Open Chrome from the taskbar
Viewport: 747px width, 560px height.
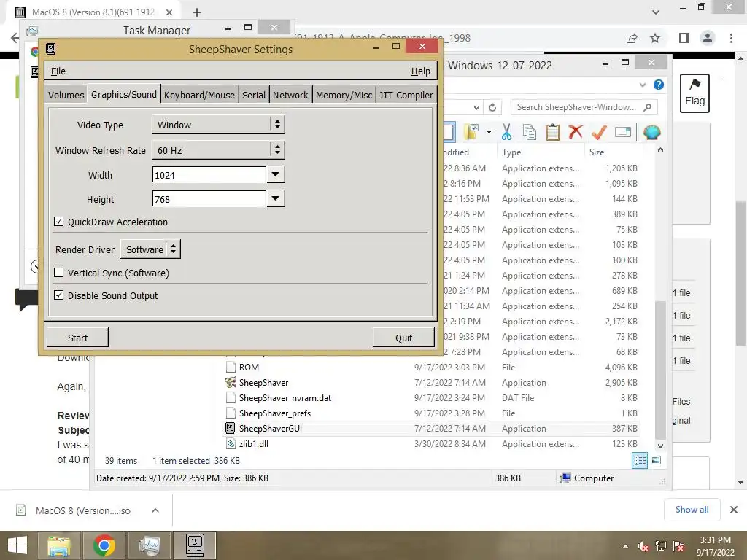pyautogui.click(x=104, y=545)
